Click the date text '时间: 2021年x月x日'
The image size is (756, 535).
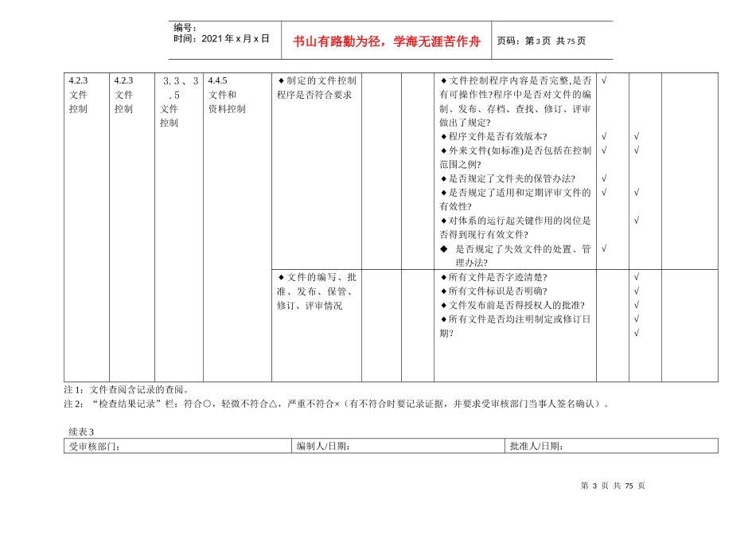pyautogui.click(x=221, y=38)
